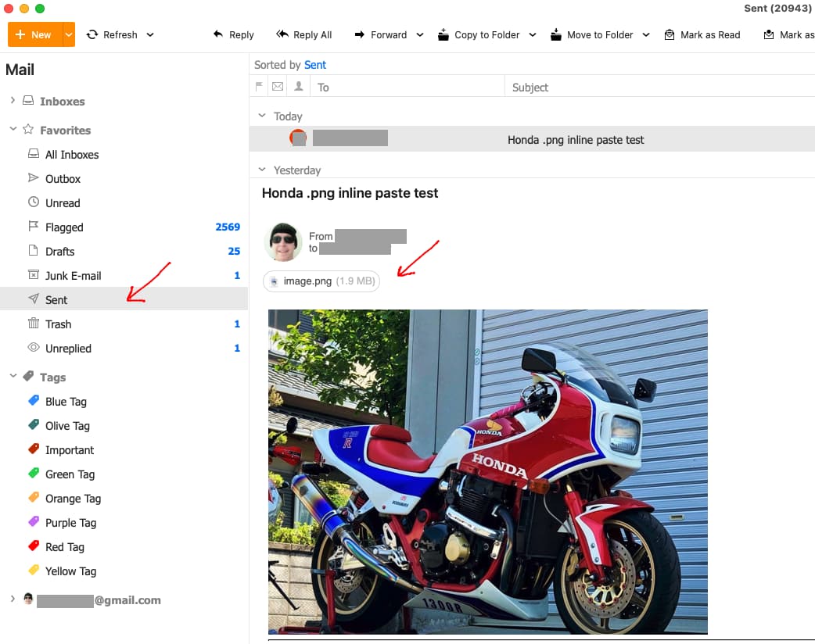Sort by the flag column header

point(259,86)
